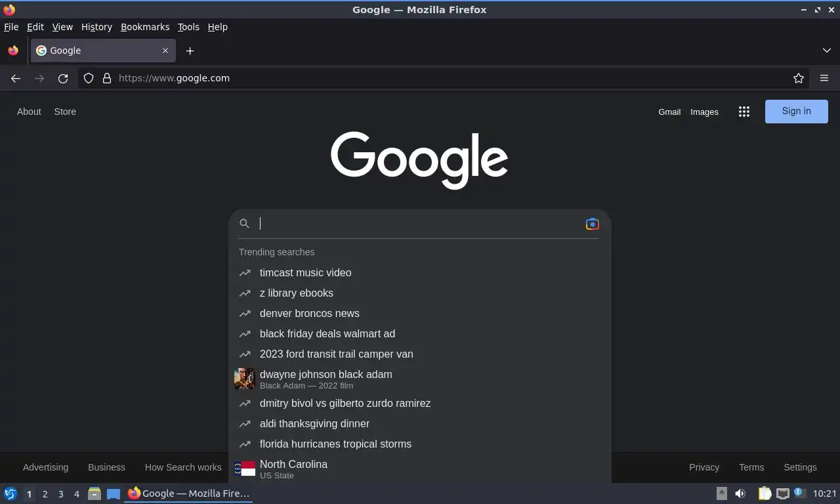This screenshot has width=840, height=504.
Task: Select suggestion black friday deals walmart ad
Action: click(x=420, y=333)
